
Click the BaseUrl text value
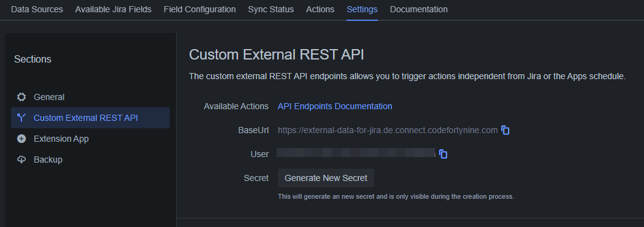pos(388,131)
